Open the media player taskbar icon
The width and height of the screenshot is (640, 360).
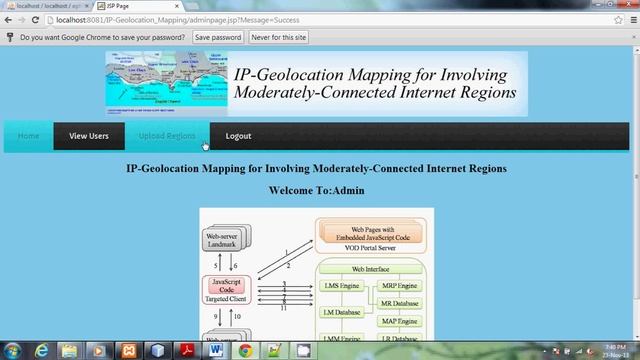point(98,351)
